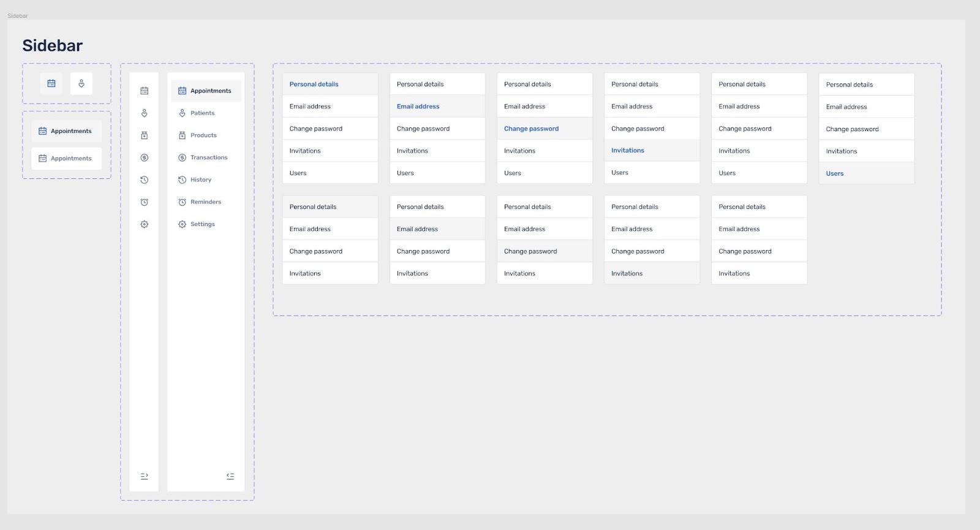Open the History clock icon in collapsed rail

click(x=145, y=180)
